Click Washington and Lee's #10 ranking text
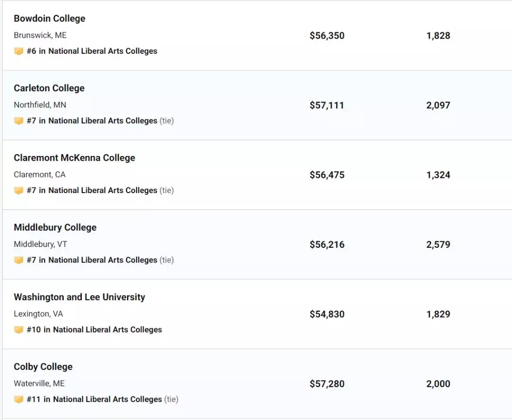 95,330
